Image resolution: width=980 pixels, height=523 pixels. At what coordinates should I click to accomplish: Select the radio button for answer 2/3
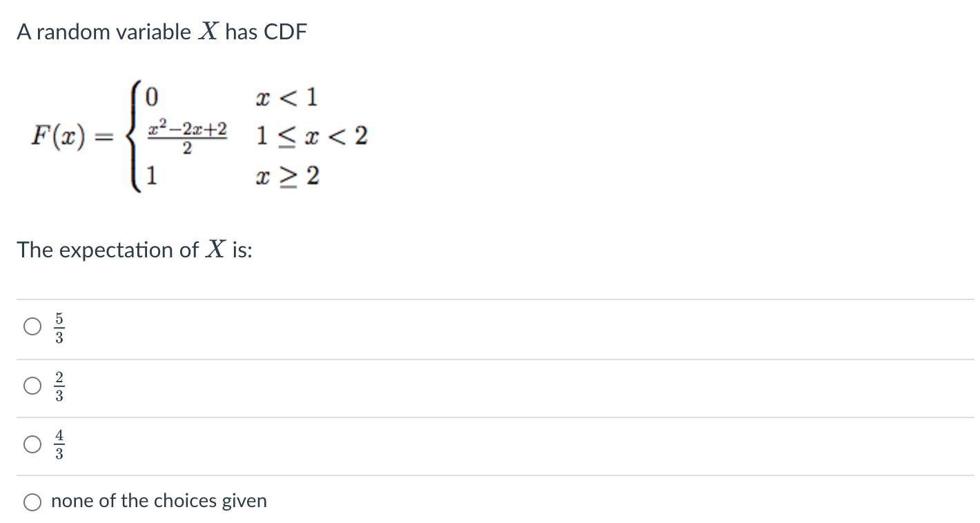tap(32, 386)
